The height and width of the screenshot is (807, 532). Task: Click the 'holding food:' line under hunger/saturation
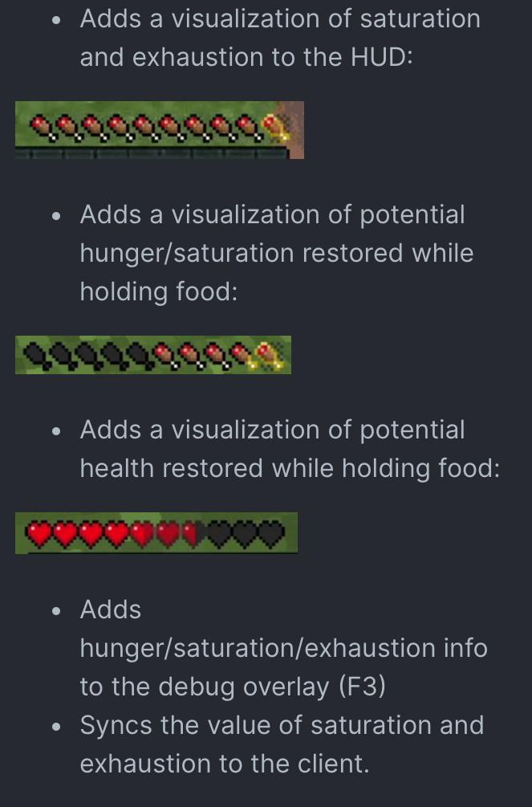point(159,291)
